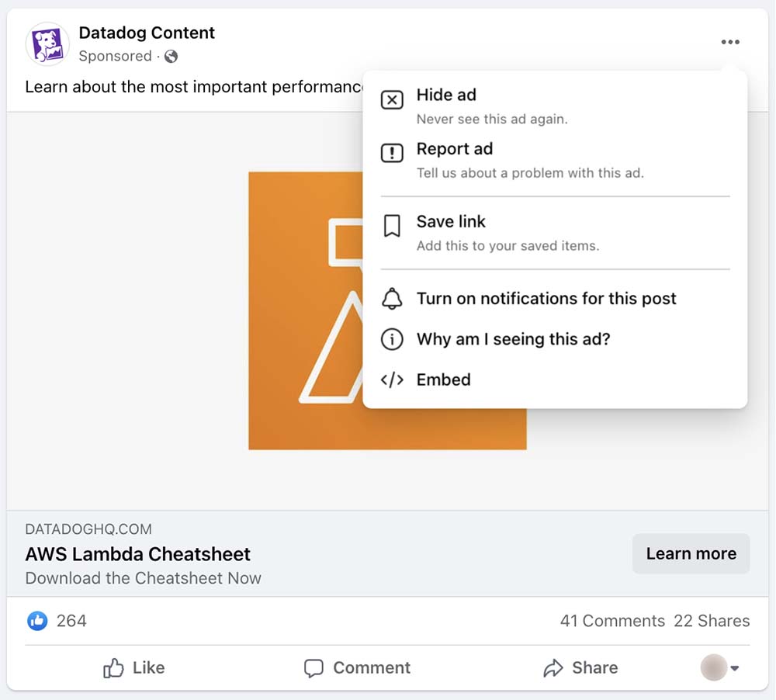Image resolution: width=776 pixels, height=700 pixels.
Task: Click the post caption text about performance
Action: point(193,87)
